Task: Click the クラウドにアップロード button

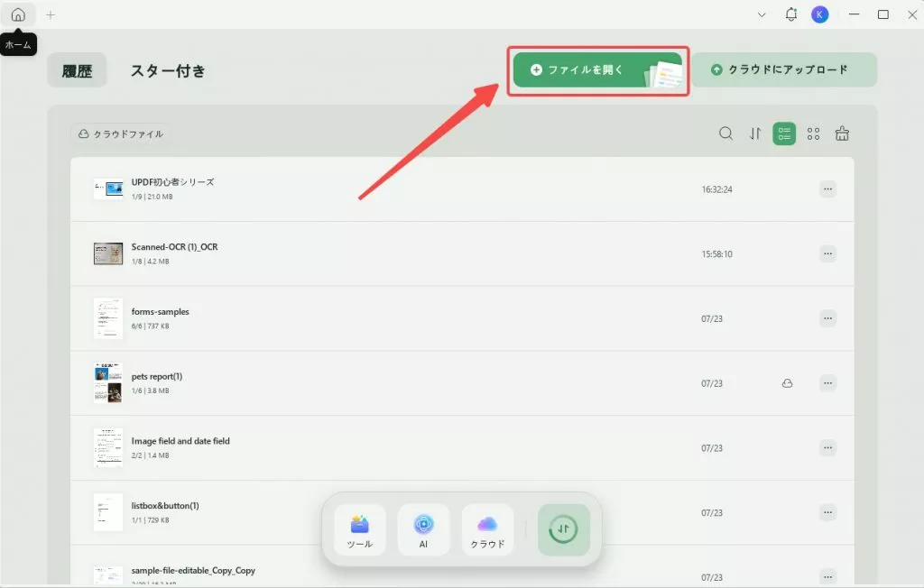Action: coord(784,69)
